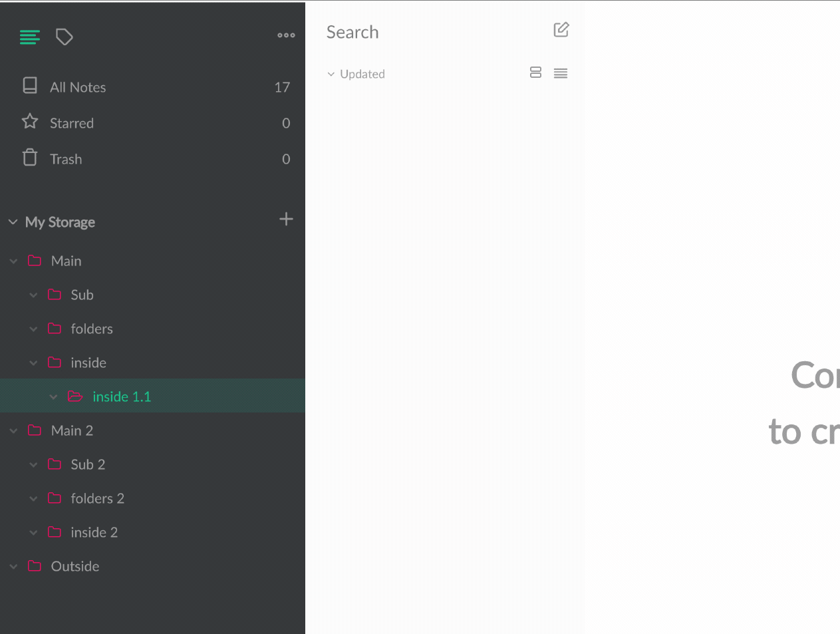Click the Trash bin icon
Screen dimensions: 840x634
click(x=30, y=157)
